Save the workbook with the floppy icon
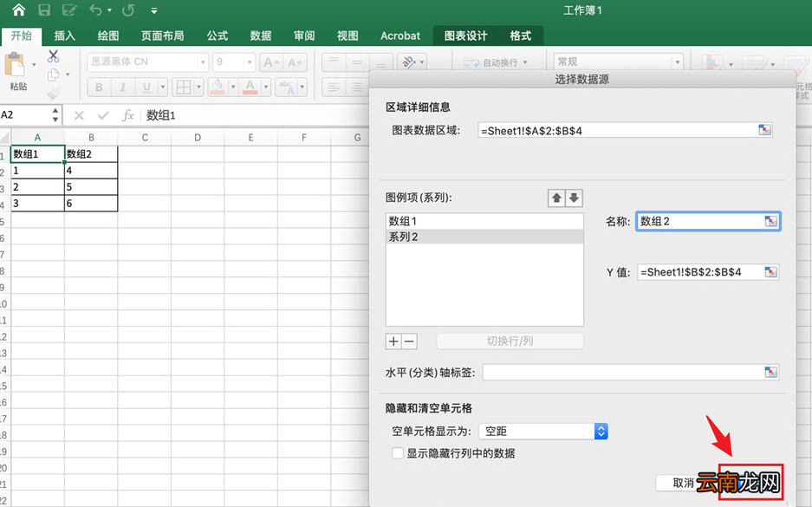Image resolution: width=812 pixels, height=507 pixels. pos(44,10)
